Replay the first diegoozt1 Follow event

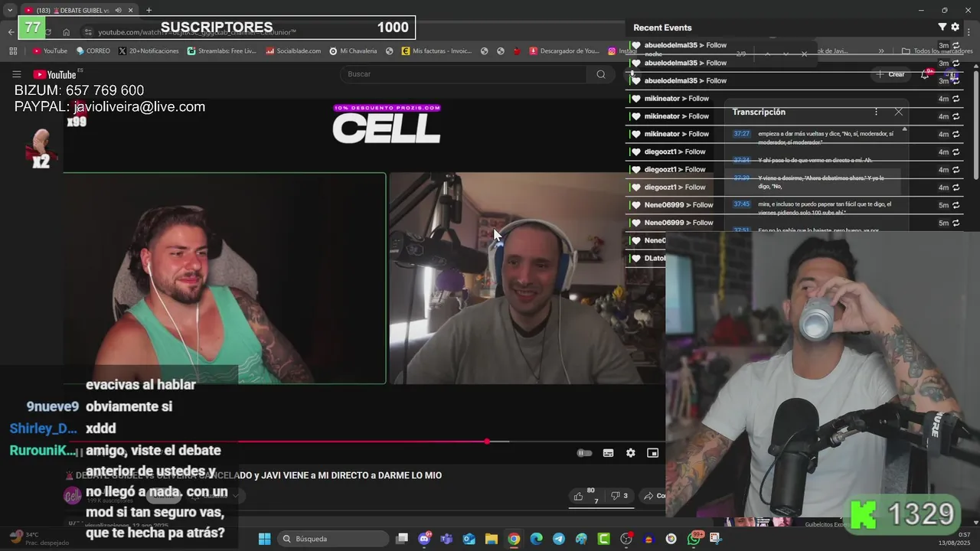956,152
